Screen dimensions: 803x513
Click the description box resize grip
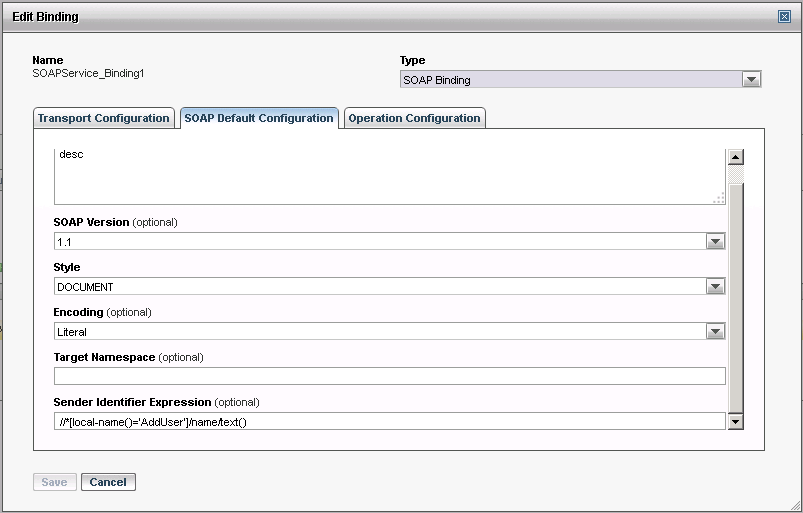pyautogui.click(x=718, y=199)
